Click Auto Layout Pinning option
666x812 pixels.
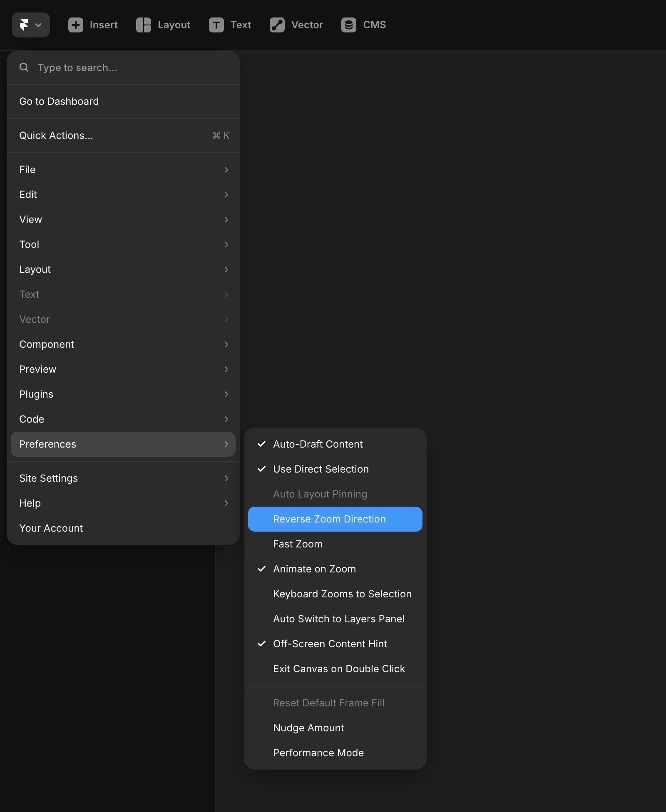click(x=335, y=494)
